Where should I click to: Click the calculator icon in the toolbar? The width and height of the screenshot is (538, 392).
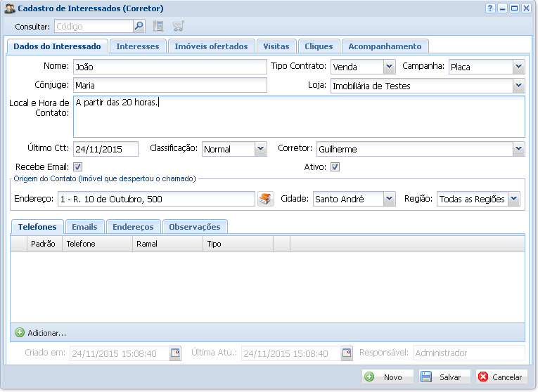[x=158, y=27]
